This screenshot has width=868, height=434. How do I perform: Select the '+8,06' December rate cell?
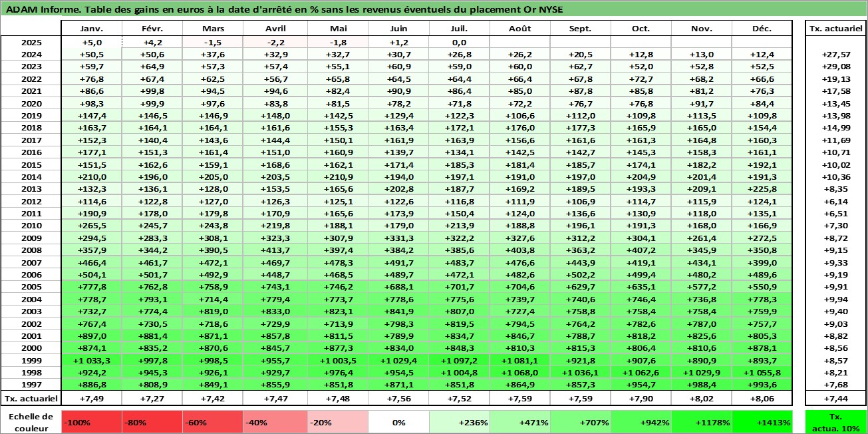762,398
